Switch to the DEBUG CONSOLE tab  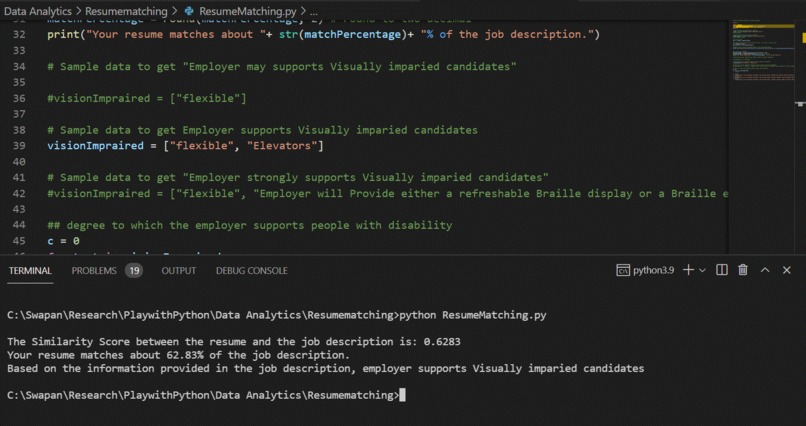(251, 271)
